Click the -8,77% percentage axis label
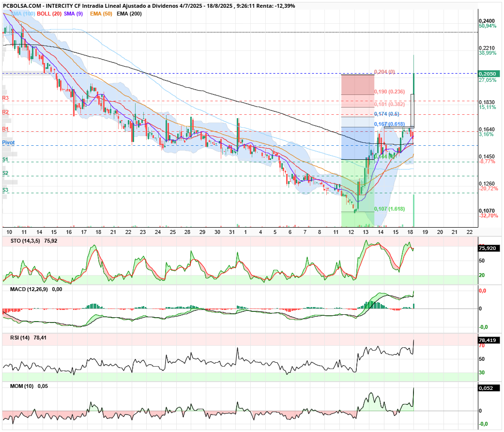This screenshot has width=504, height=432. pos(487,162)
